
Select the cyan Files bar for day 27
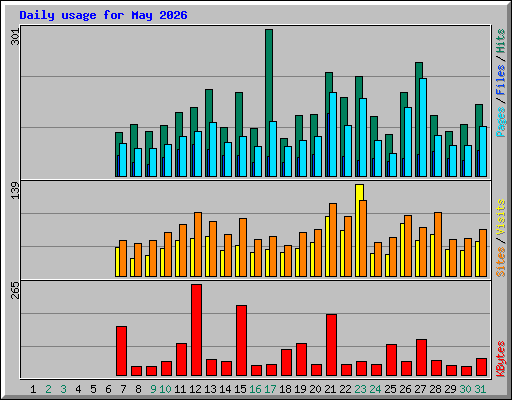[423, 127]
